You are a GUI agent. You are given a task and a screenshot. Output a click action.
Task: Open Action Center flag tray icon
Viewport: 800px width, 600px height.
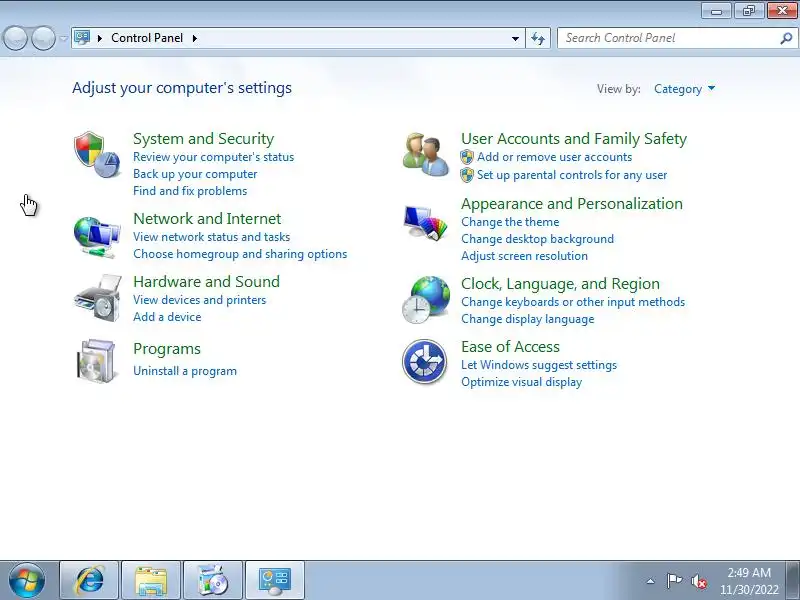(x=674, y=581)
